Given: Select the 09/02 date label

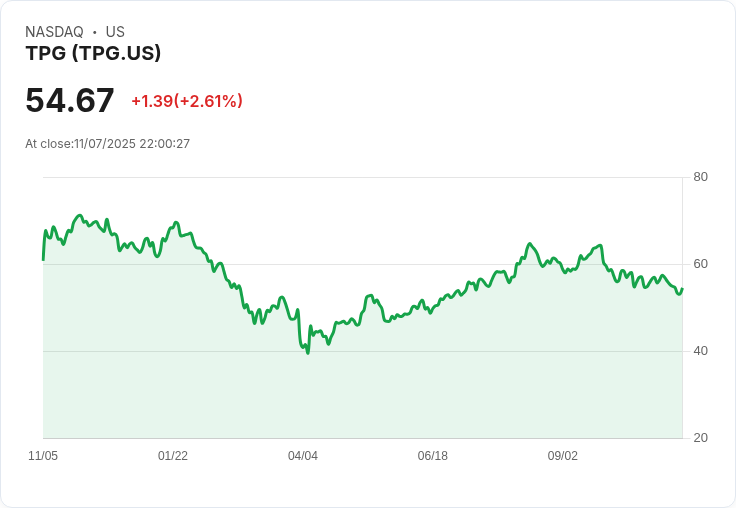Looking at the screenshot, I should pyautogui.click(x=563, y=456).
